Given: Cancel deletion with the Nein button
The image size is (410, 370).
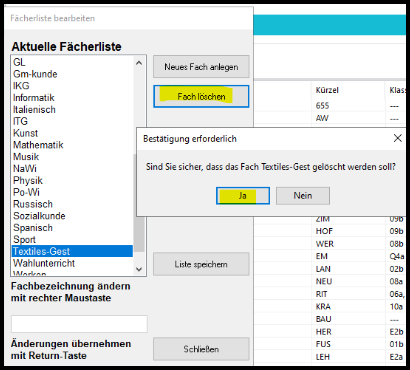Looking at the screenshot, I should point(303,196).
